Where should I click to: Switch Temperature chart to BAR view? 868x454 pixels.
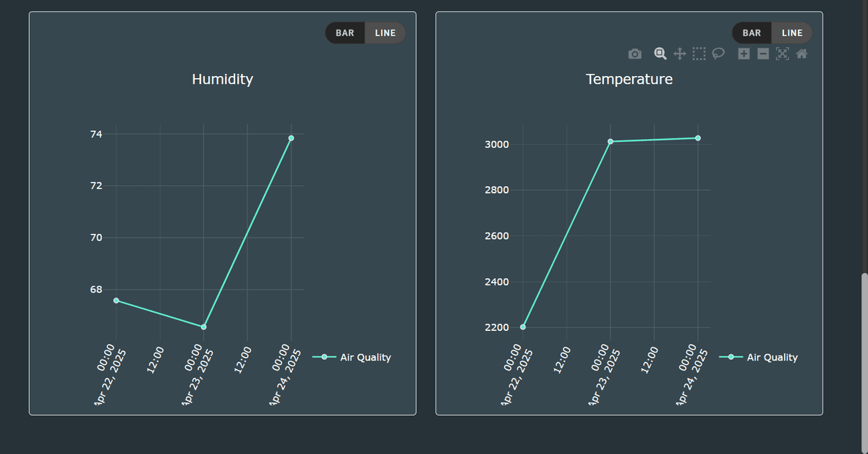[752, 33]
